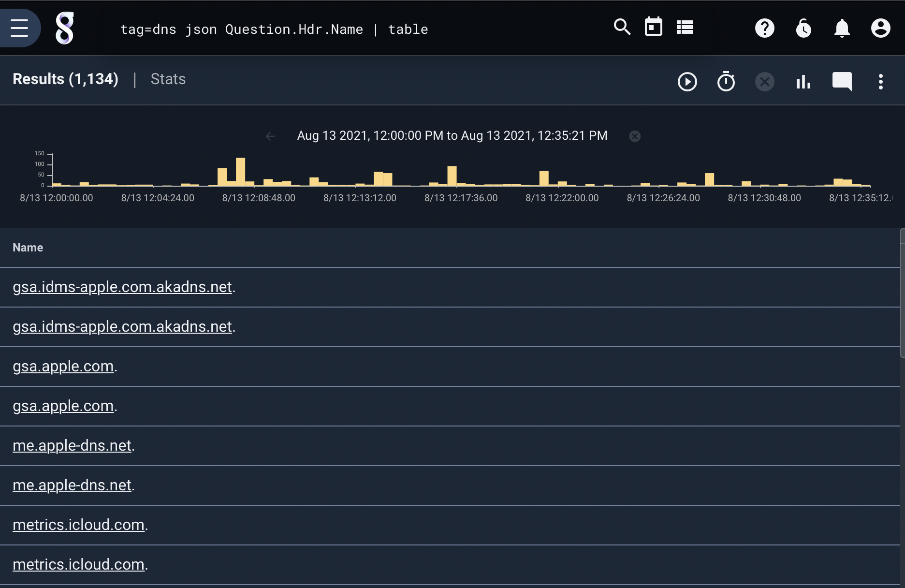905x588 pixels.
Task: Click the play relaunch search icon
Action: [x=687, y=82]
